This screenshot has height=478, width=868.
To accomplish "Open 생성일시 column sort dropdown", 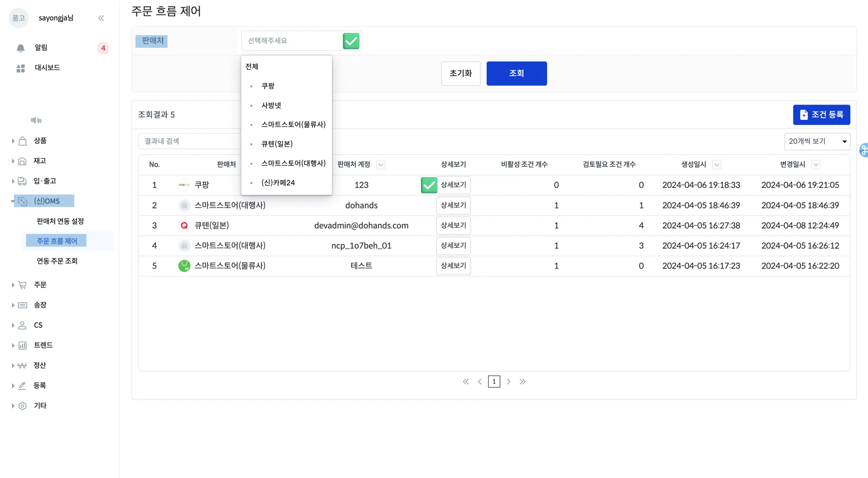I will [717, 165].
